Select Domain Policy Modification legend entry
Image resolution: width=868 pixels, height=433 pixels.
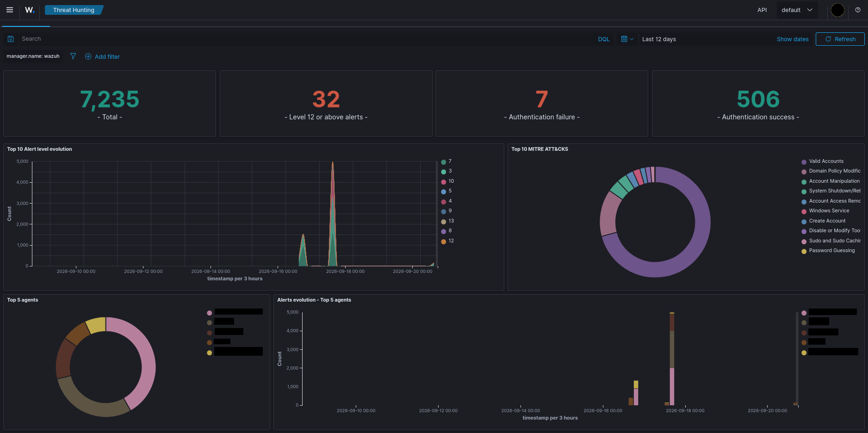point(831,171)
